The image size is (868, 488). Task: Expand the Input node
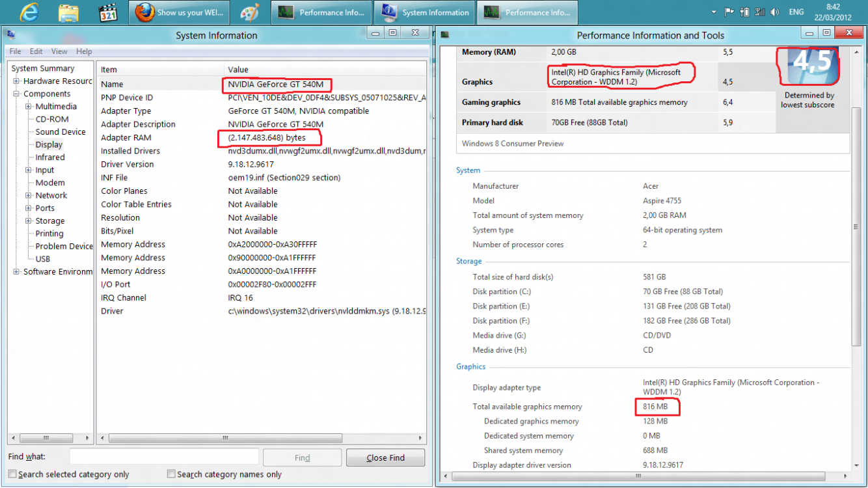click(x=29, y=170)
